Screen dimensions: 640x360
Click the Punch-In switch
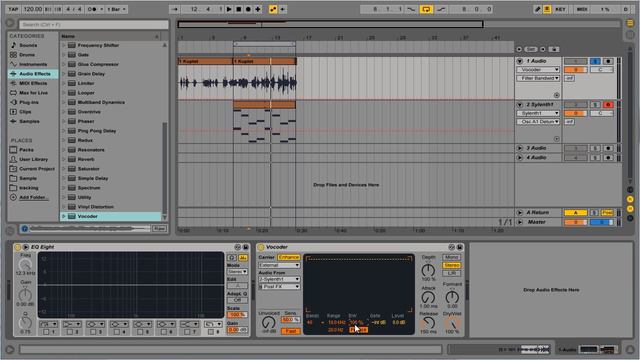point(411,9)
